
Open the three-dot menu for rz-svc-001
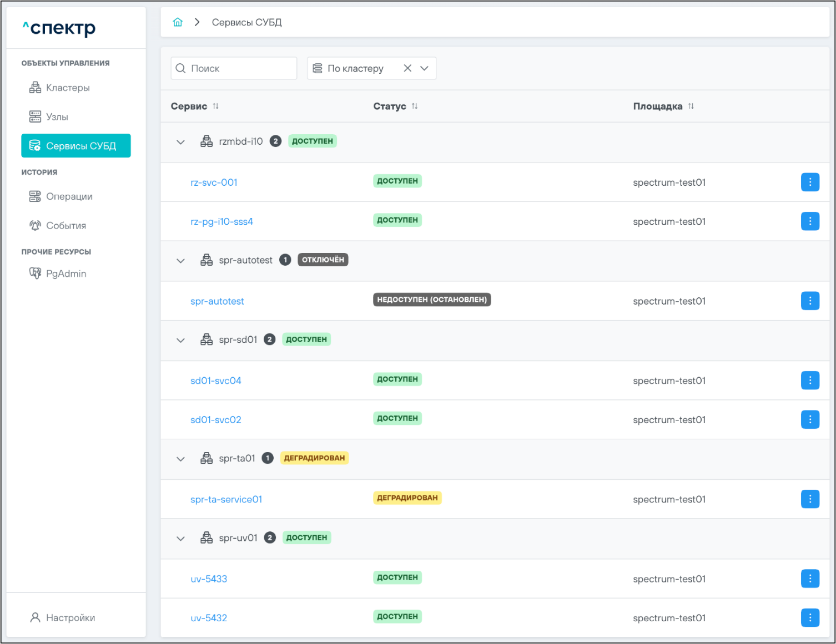(810, 182)
